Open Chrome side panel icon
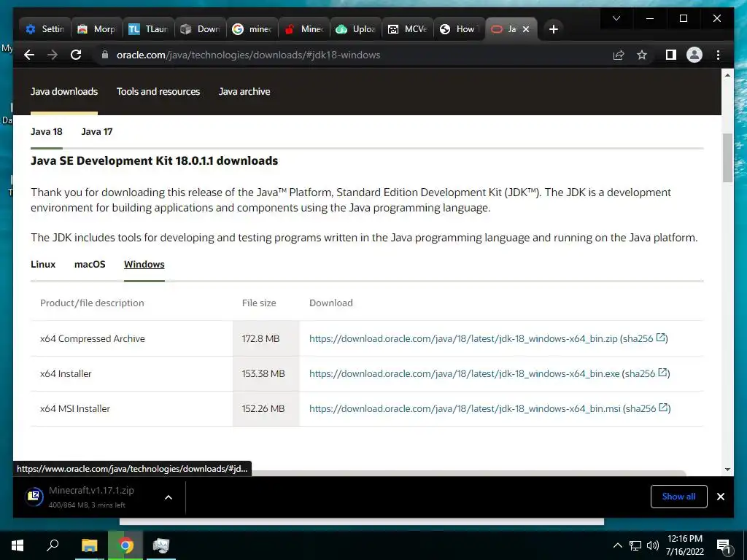The image size is (747, 560). pos(671,55)
